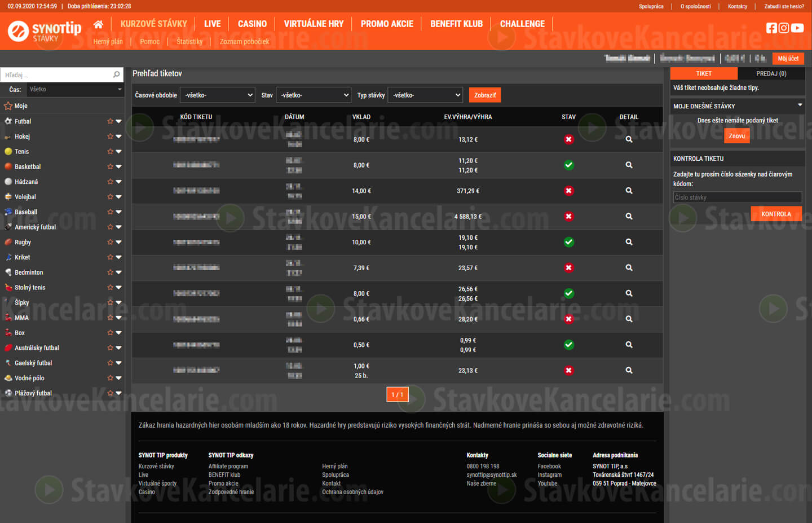Go to the home page icon
This screenshot has width=812, height=523.
98,24
